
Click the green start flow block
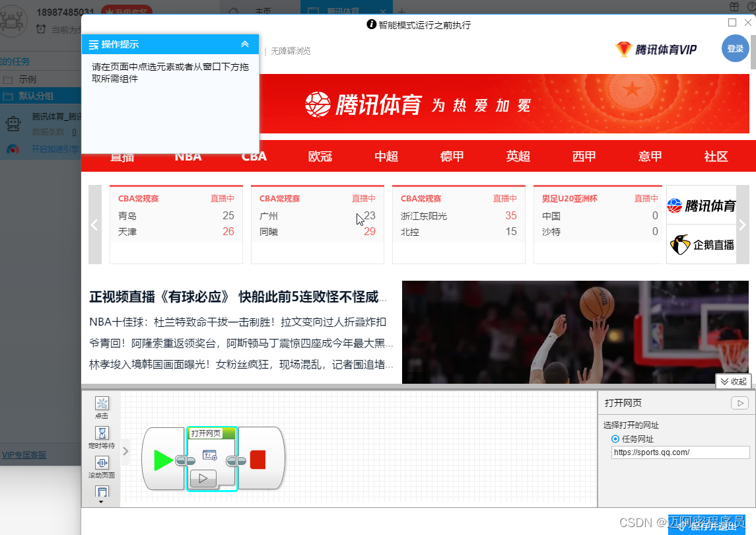pos(163,460)
